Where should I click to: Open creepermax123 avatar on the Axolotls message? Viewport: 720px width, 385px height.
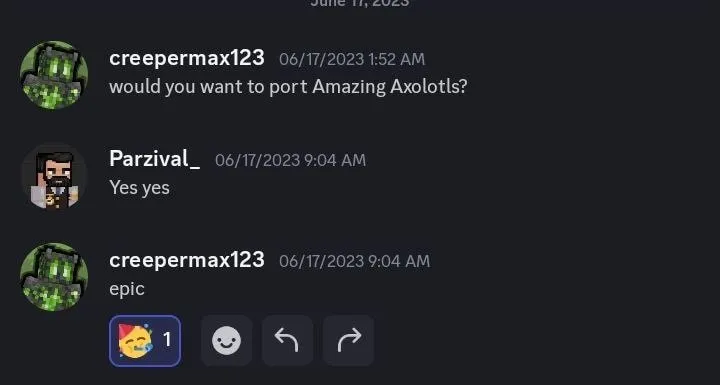tap(54, 75)
